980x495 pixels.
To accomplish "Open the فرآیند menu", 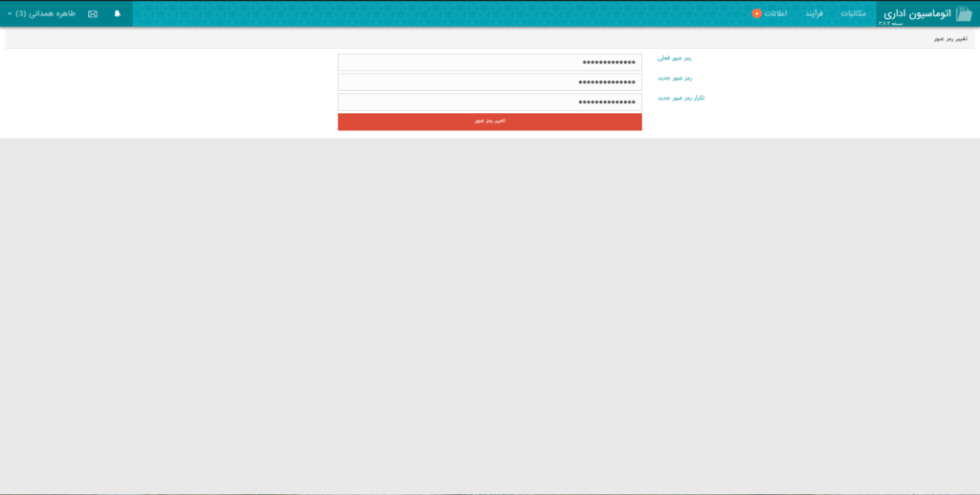I will pyautogui.click(x=813, y=13).
